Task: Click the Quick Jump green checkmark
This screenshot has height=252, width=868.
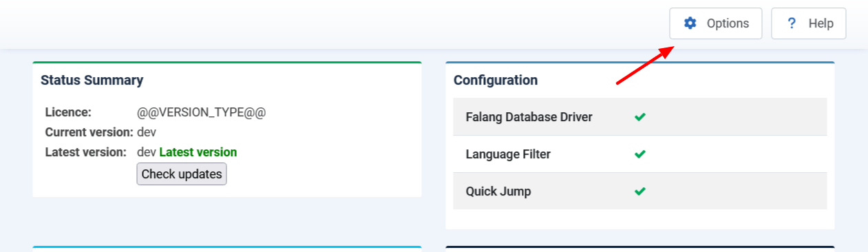Action: point(640,191)
